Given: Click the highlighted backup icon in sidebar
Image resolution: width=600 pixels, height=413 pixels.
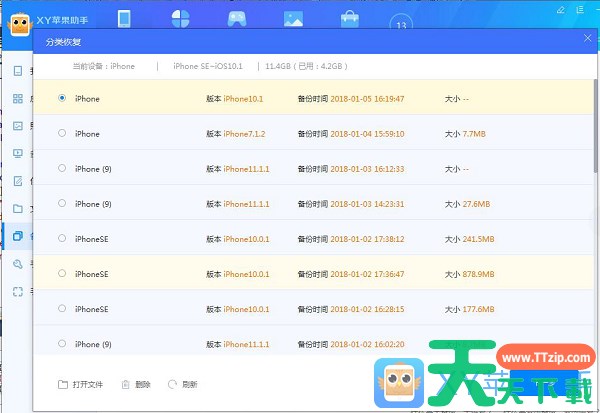Looking at the screenshot, I should (18, 236).
